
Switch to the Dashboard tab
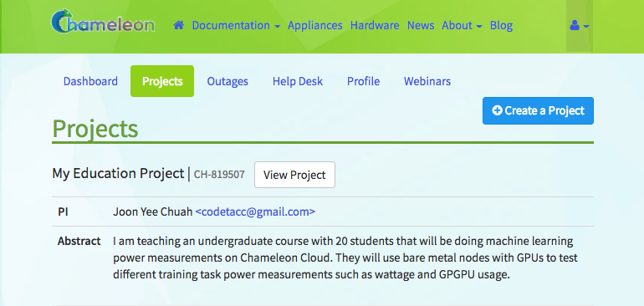(x=90, y=81)
